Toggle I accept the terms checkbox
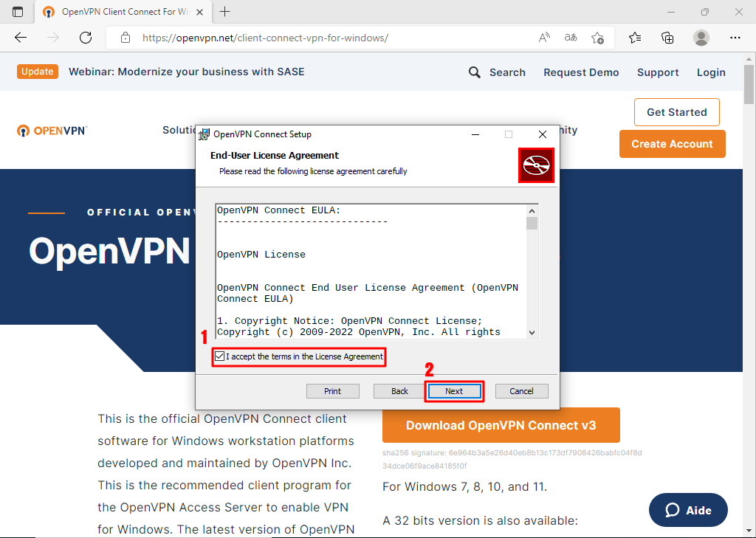 [220, 356]
